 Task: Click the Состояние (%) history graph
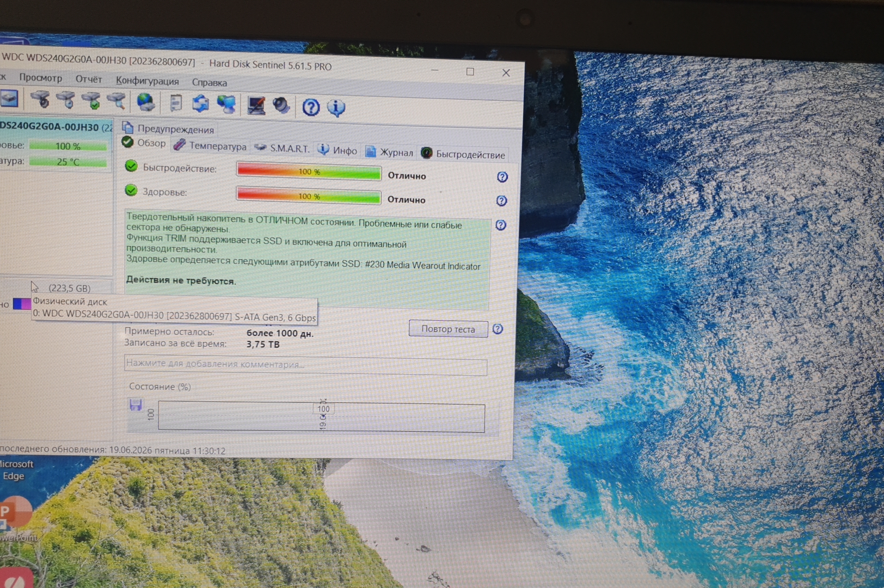[x=321, y=417]
